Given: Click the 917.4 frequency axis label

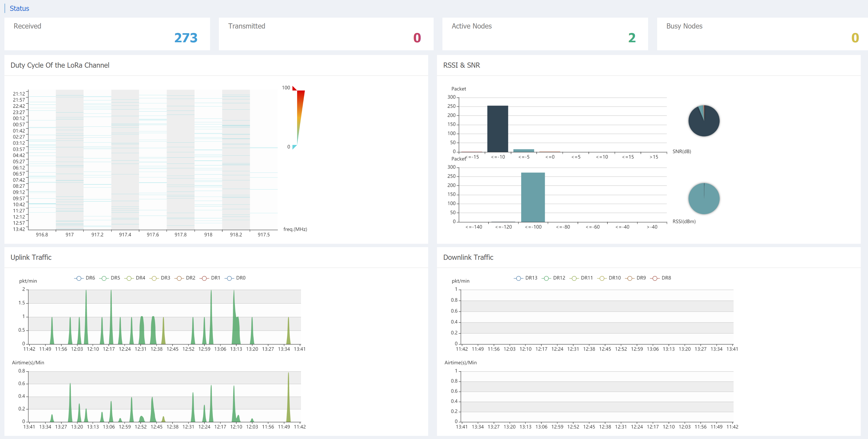Looking at the screenshot, I should click(125, 234).
